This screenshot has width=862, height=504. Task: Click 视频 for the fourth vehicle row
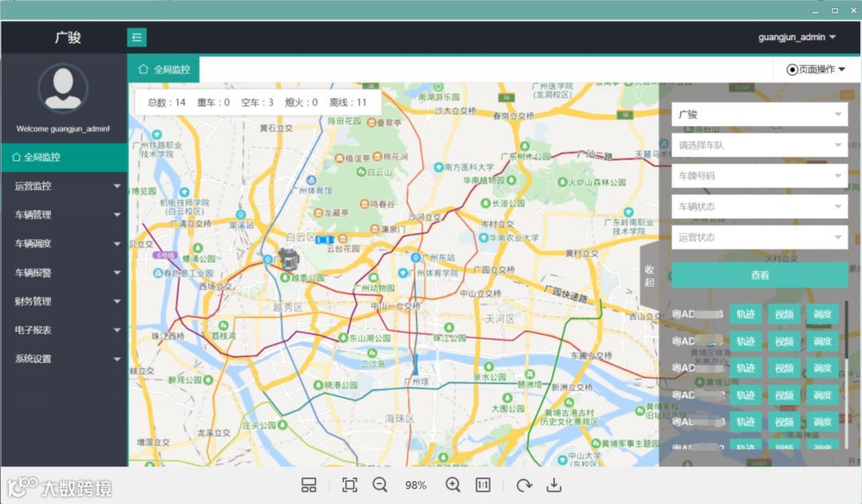784,395
